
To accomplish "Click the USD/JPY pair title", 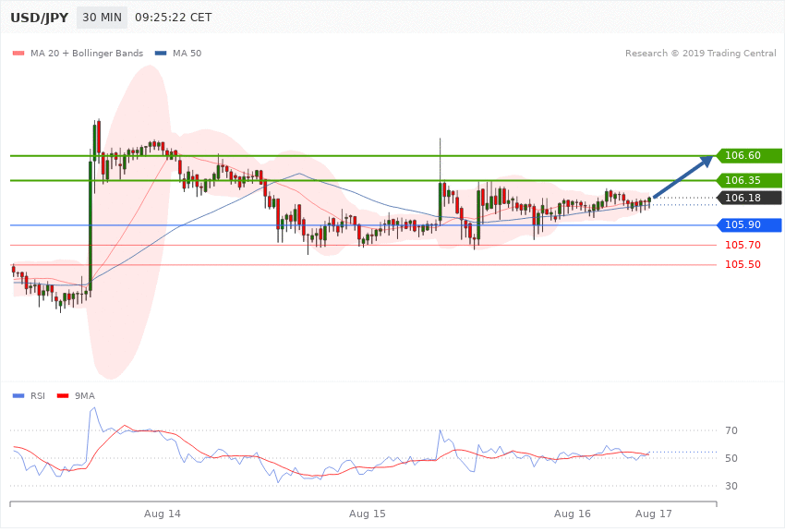I will pyautogui.click(x=39, y=18).
